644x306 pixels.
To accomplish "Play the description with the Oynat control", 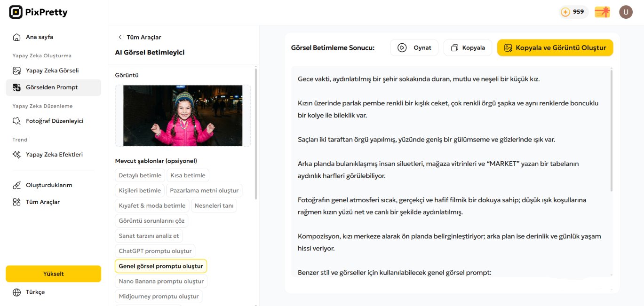I will pos(414,47).
